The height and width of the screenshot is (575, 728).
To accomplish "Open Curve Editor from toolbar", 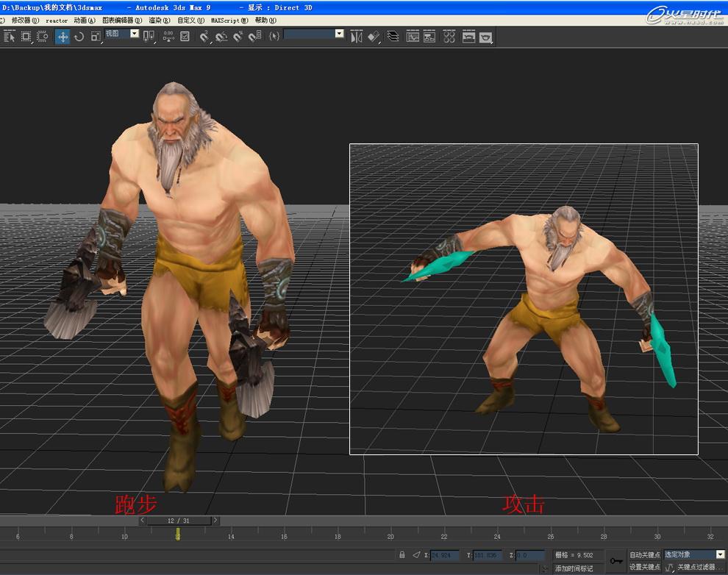I will 413,37.
